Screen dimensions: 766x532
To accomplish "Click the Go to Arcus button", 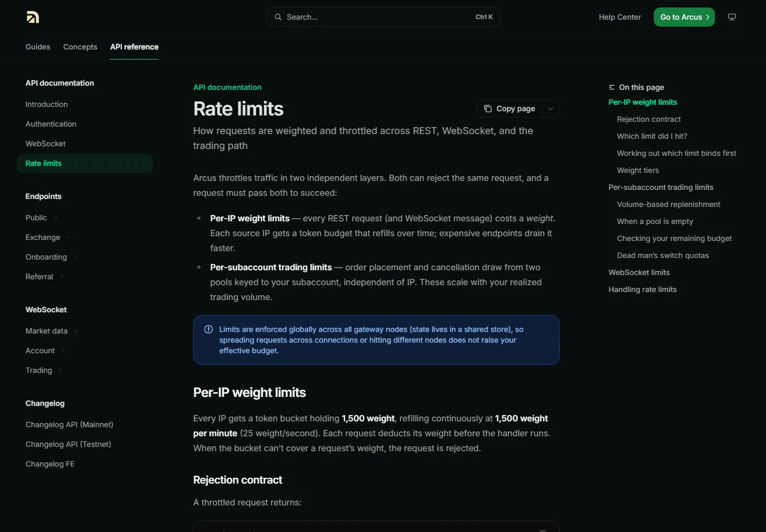I will pyautogui.click(x=684, y=17).
